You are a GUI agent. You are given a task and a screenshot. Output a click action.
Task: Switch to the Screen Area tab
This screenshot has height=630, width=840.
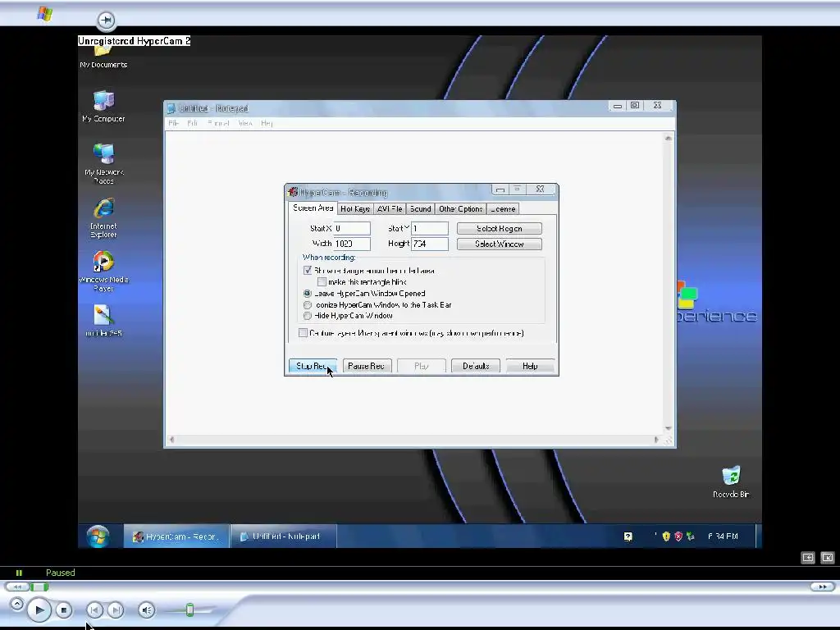[313, 208]
